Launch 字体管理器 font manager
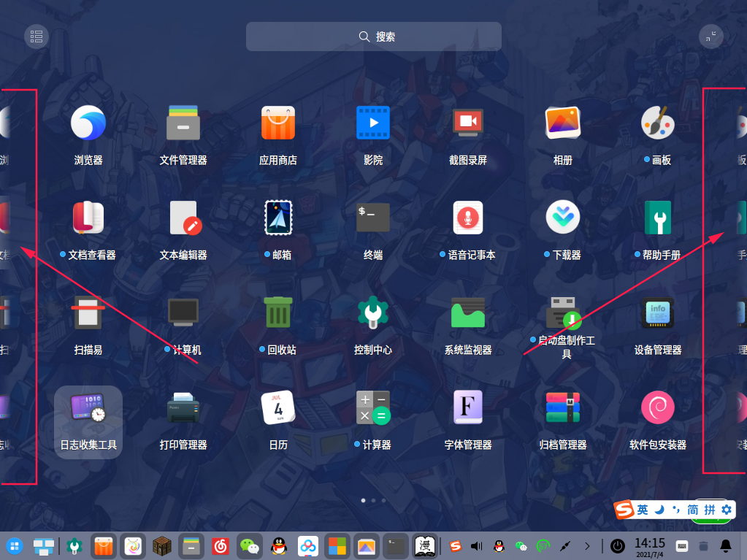The height and width of the screenshot is (560, 747). point(468,407)
